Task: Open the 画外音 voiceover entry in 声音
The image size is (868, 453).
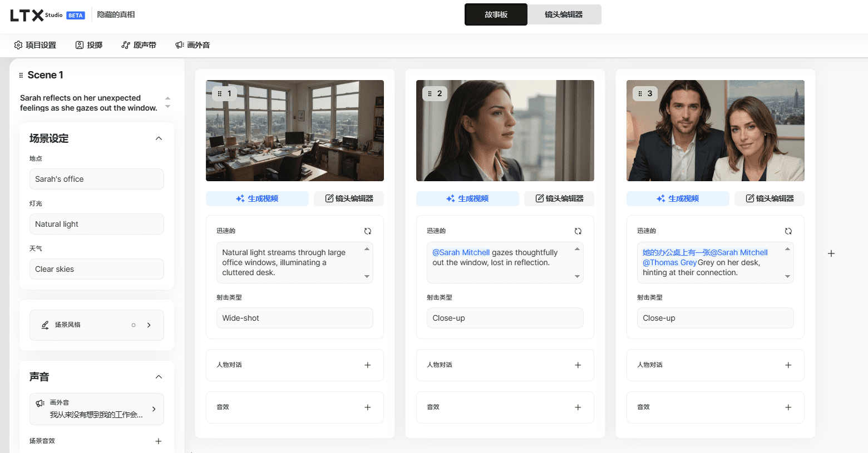Action: pos(97,409)
